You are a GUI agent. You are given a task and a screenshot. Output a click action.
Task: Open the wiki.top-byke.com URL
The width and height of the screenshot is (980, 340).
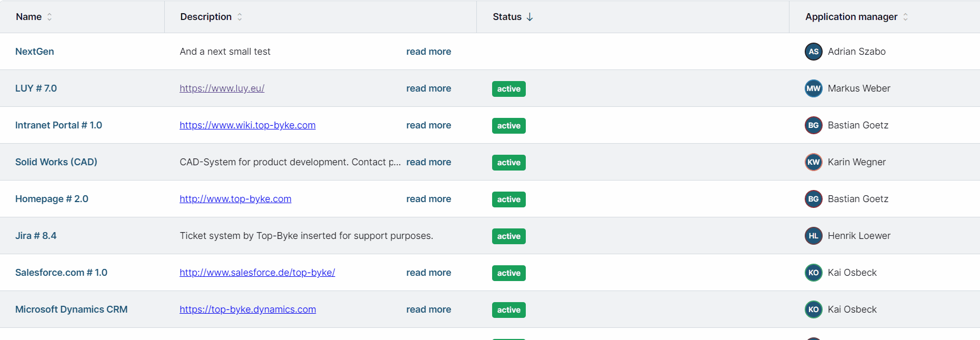point(247,125)
